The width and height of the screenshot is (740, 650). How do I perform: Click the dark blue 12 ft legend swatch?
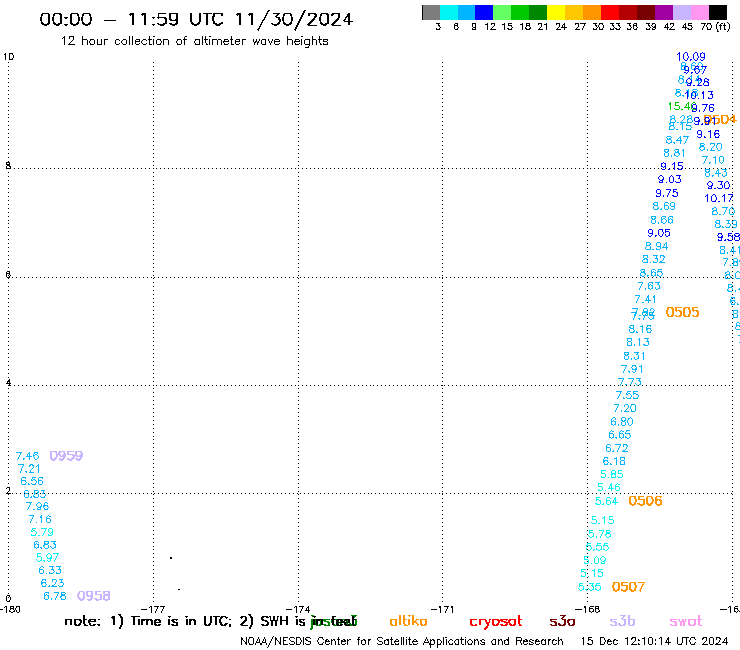[484, 12]
